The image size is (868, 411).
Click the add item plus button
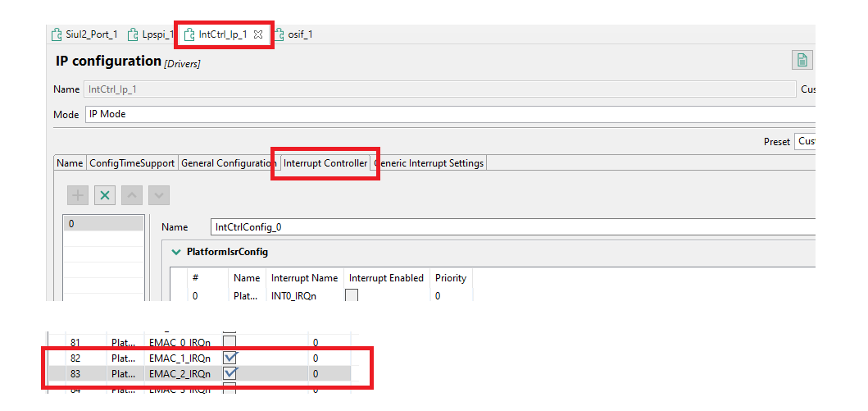(x=78, y=195)
